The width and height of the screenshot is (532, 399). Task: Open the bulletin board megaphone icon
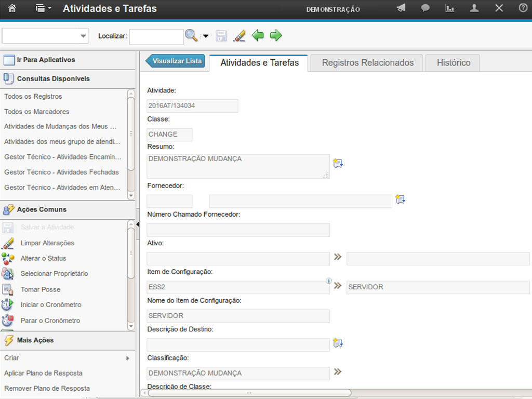401,8
